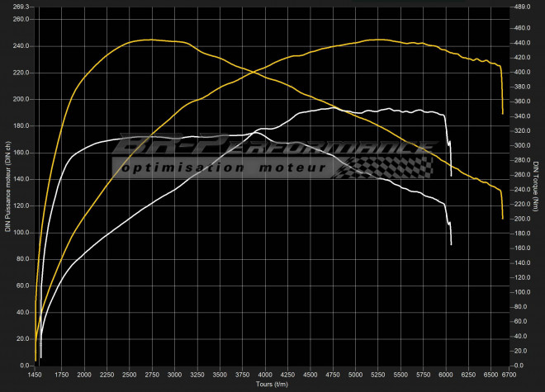
Task: Click the BR-Performance watermark logo text
Action: (x=272, y=145)
